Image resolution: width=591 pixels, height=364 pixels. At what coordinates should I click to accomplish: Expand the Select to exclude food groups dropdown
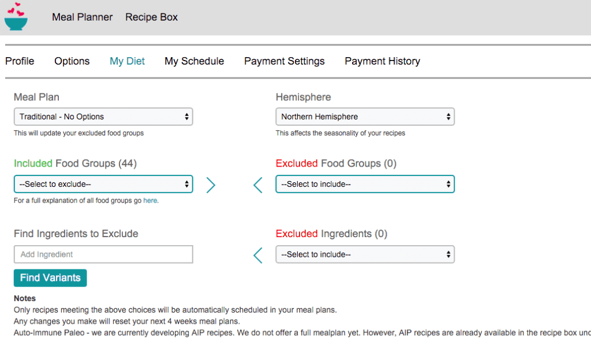coord(103,184)
